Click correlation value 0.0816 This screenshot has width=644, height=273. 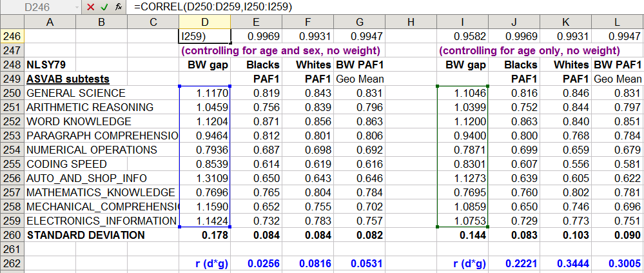coord(308,263)
